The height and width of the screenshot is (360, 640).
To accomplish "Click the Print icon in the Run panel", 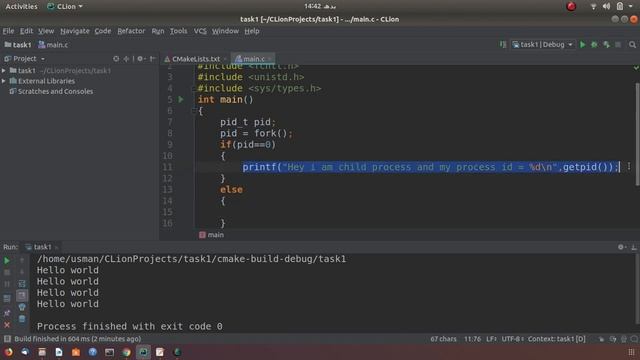I will click(22, 307).
